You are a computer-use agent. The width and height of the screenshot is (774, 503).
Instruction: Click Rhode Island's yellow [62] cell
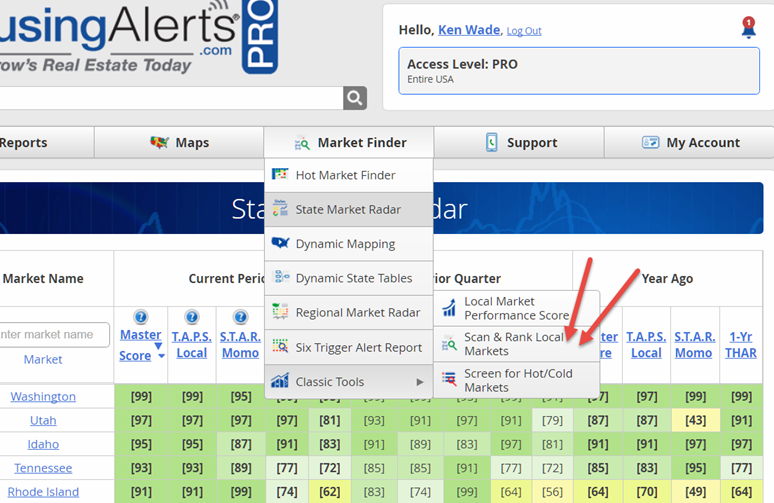[329, 492]
